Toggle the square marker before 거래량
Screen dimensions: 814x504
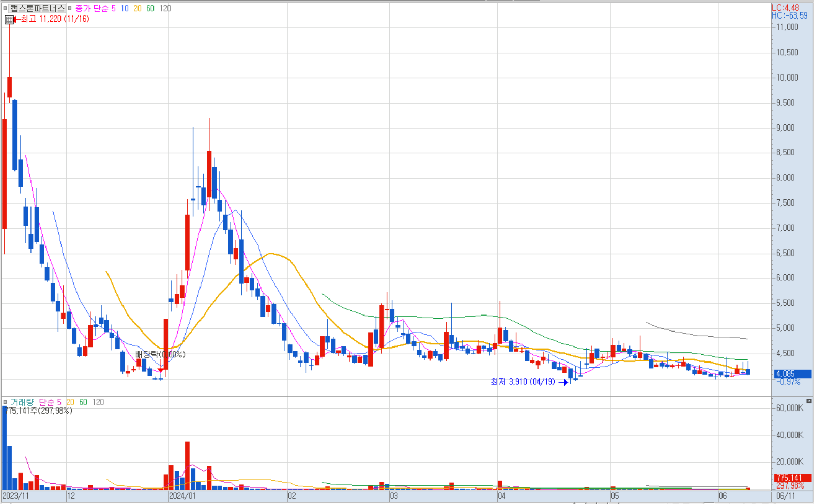pos(5,402)
